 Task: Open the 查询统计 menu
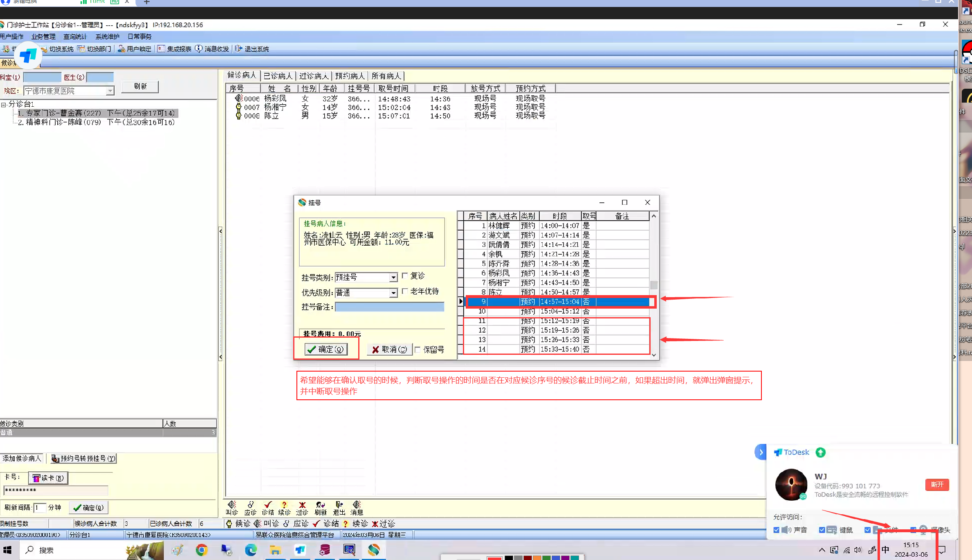point(75,37)
